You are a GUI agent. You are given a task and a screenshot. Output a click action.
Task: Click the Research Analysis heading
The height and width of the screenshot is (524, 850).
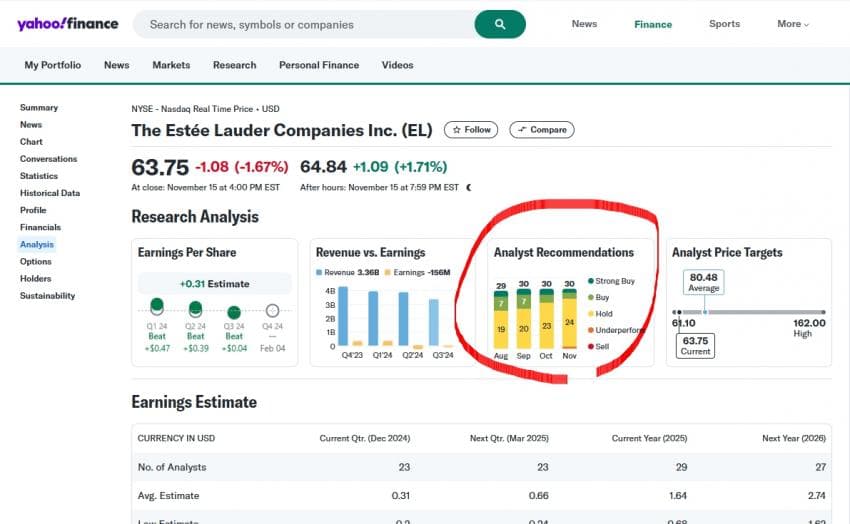195,217
